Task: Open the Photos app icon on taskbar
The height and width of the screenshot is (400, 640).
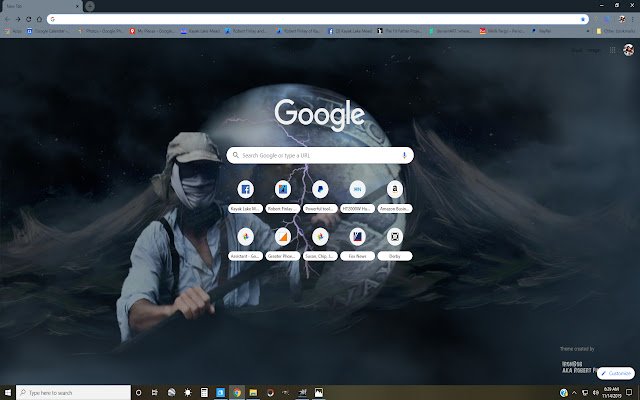Action: [x=319, y=393]
